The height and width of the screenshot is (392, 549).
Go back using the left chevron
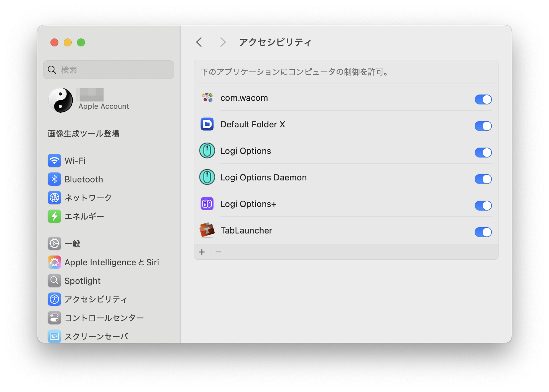199,42
